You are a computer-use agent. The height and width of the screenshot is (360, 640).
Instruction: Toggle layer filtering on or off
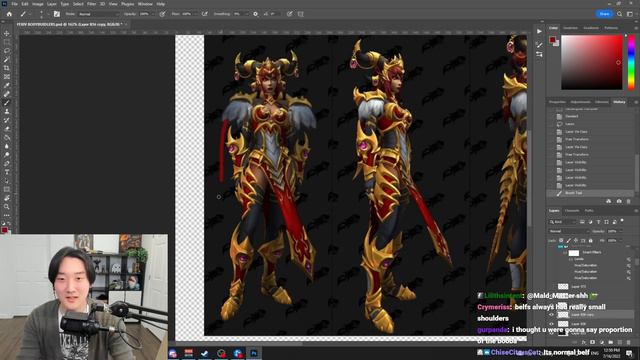tap(622, 221)
